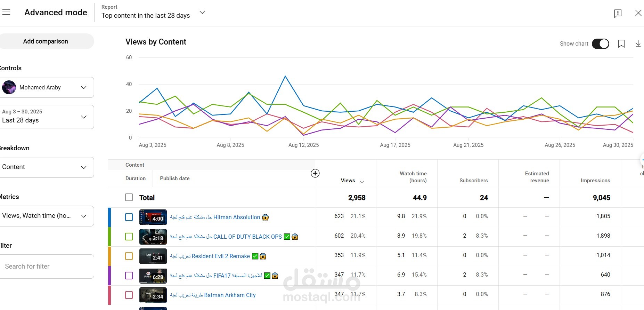Sort by Estimated revenue column
The width and height of the screenshot is (644, 310).
click(537, 177)
